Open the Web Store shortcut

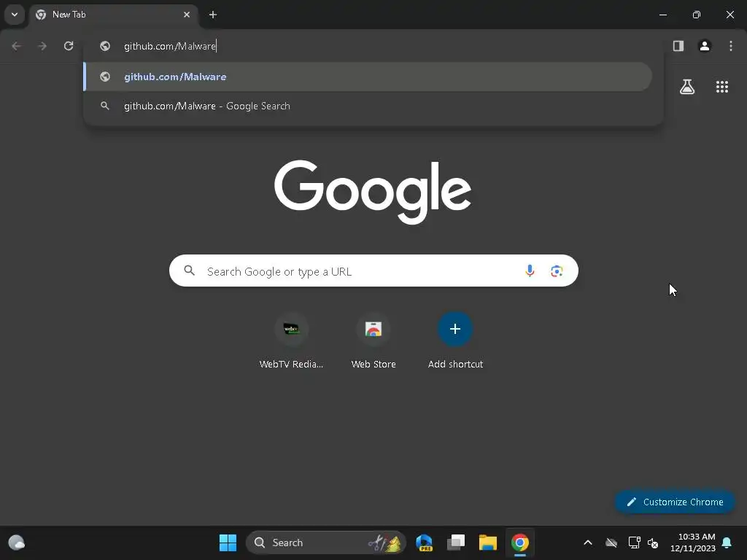coord(373,341)
